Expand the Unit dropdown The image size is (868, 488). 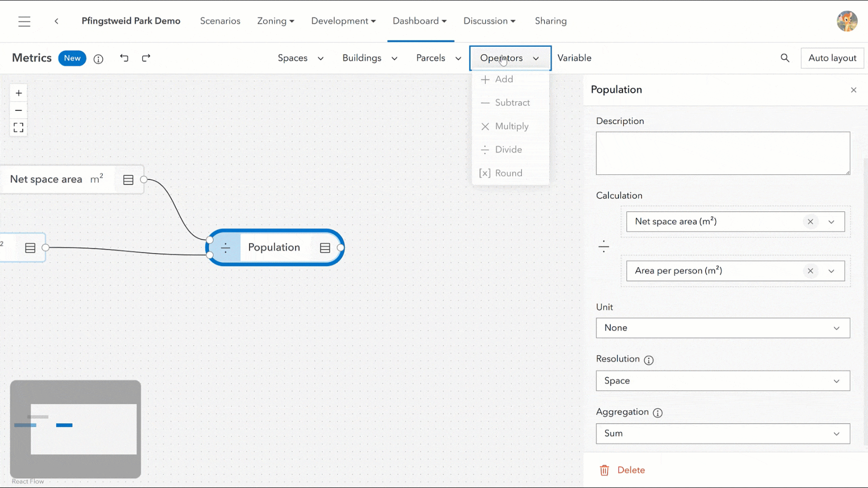click(723, 328)
